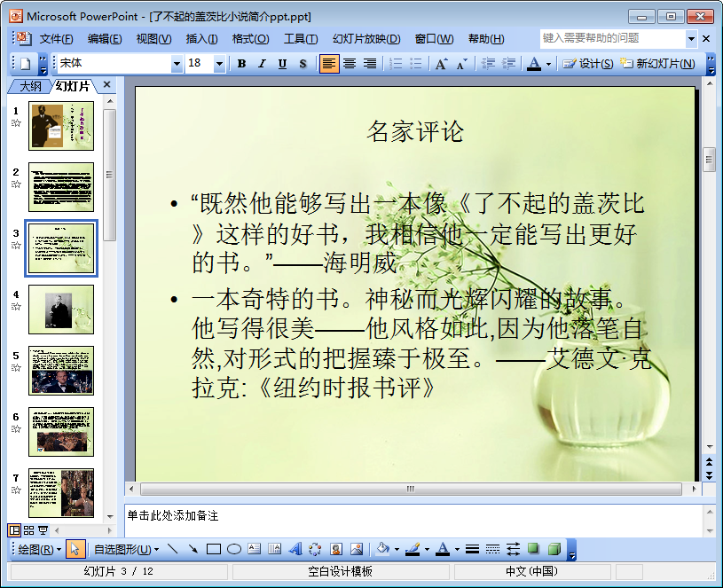Open the 视图(V) menu

(x=153, y=39)
